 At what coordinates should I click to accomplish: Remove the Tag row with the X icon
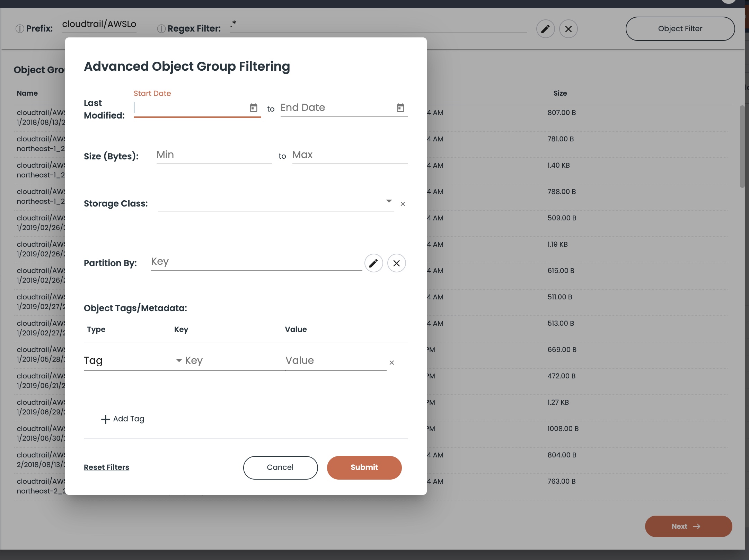pos(391,362)
